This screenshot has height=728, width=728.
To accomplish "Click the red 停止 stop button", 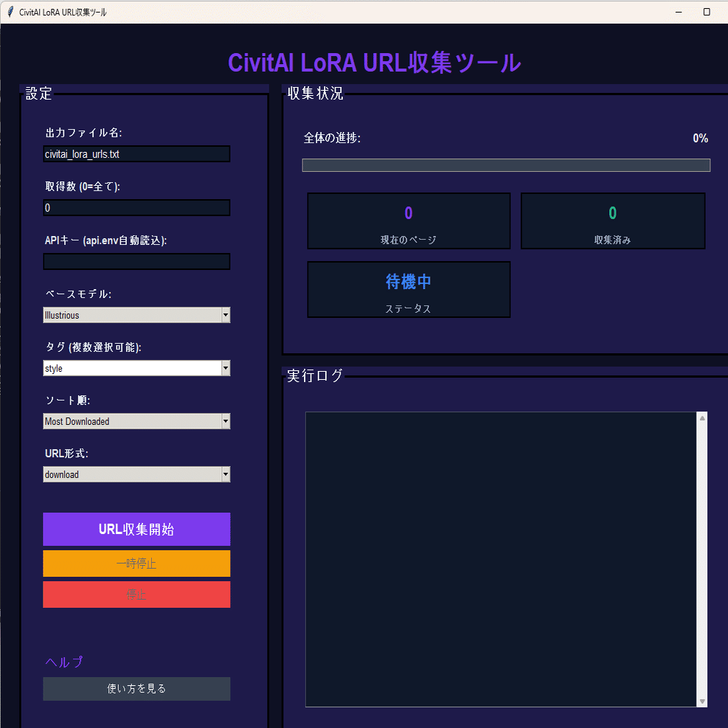I will coord(136,594).
